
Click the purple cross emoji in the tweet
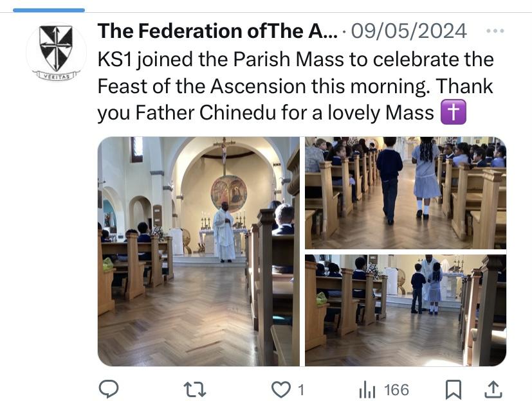tap(453, 113)
